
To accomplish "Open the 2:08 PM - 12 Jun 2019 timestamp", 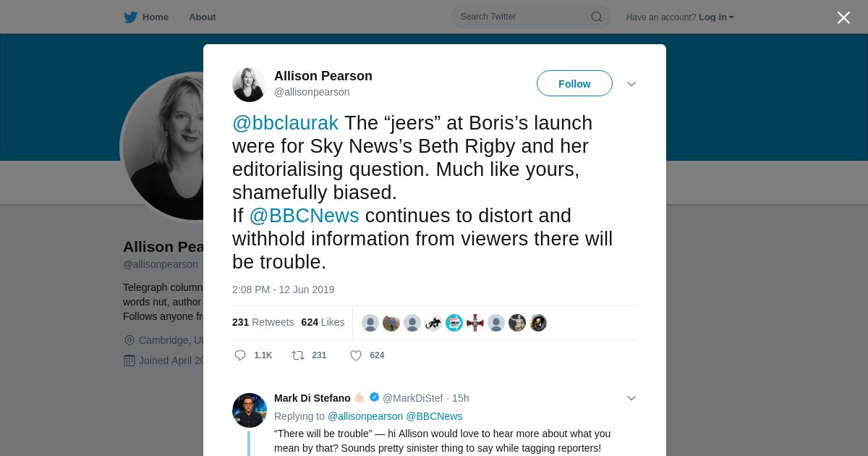I will click(x=283, y=290).
